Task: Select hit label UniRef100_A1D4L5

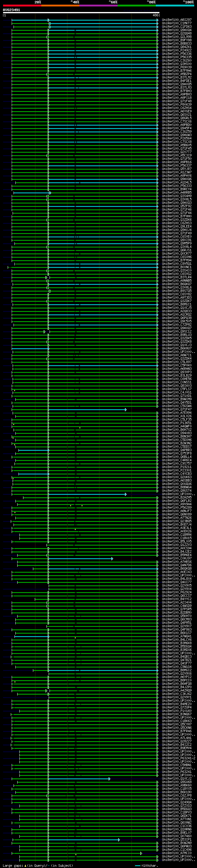Action: coord(176,182)
